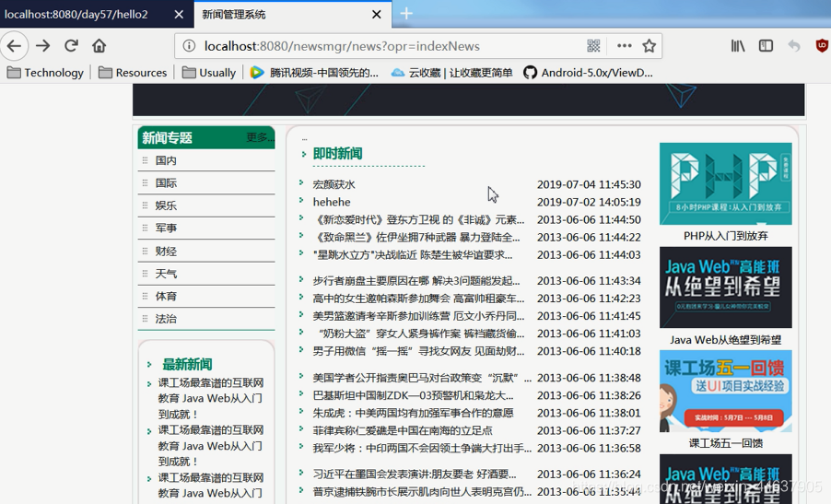Image resolution: width=831 pixels, height=504 pixels.
Task: Open the news item 宏颜获水
Action: coord(334,184)
